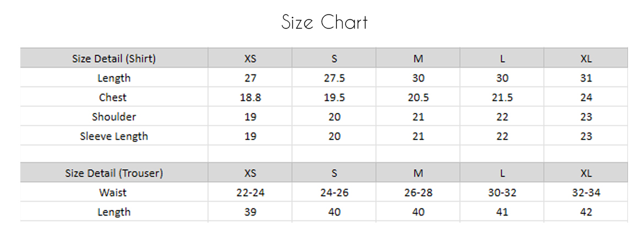Click the 31 shirt length for XL

586,78
